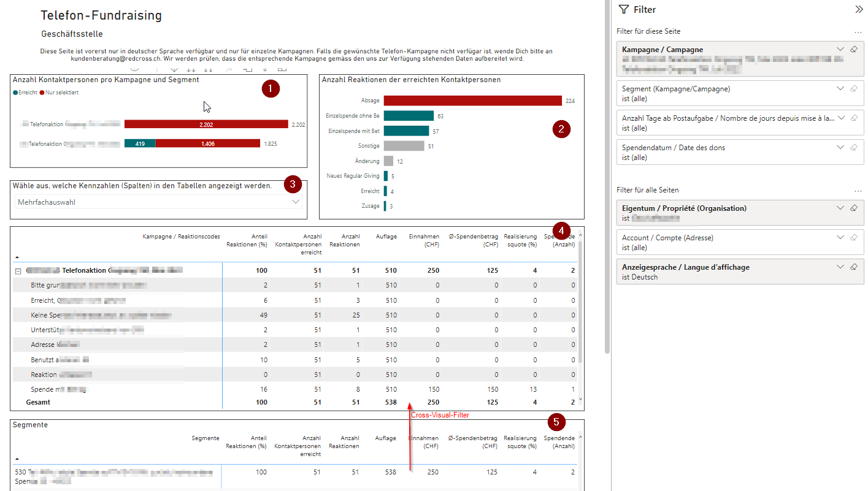The width and height of the screenshot is (868, 491).
Task: Clear the Anzeigesprache filter with eraser icon
Action: pyautogui.click(x=853, y=267)
